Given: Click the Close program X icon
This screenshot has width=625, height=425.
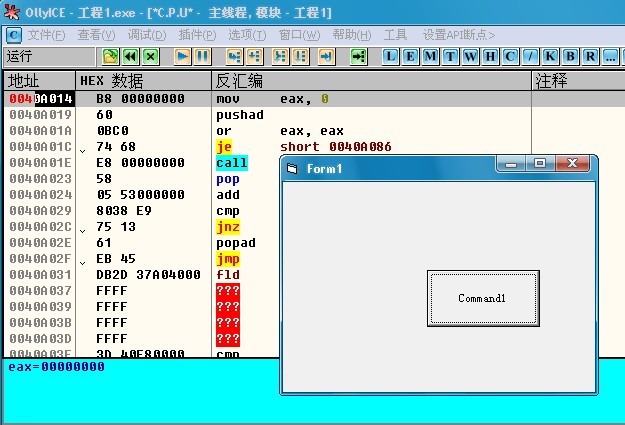Looking at the screenshot, I should click(x=151, y=56).
